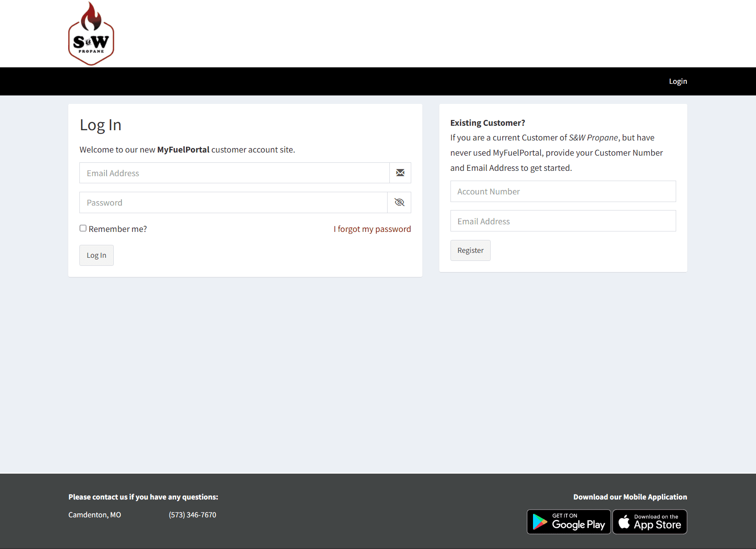Image resolution: width=756 pixels, height=549 pixels.
Task: Click the Remember me? label text
Action: click(118, 229)
